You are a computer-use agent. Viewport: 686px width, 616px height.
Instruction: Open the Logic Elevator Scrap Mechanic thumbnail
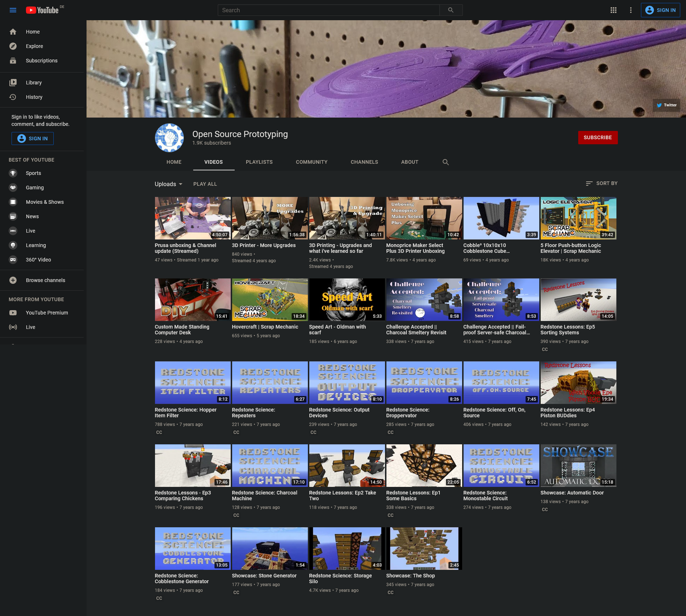579,218
